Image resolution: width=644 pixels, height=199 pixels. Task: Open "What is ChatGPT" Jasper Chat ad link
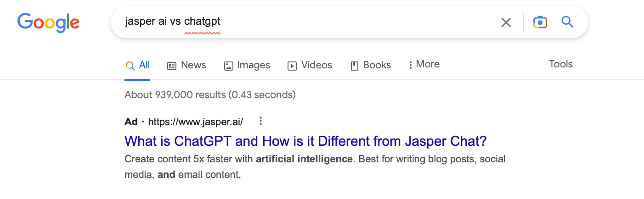click(305, 141)
